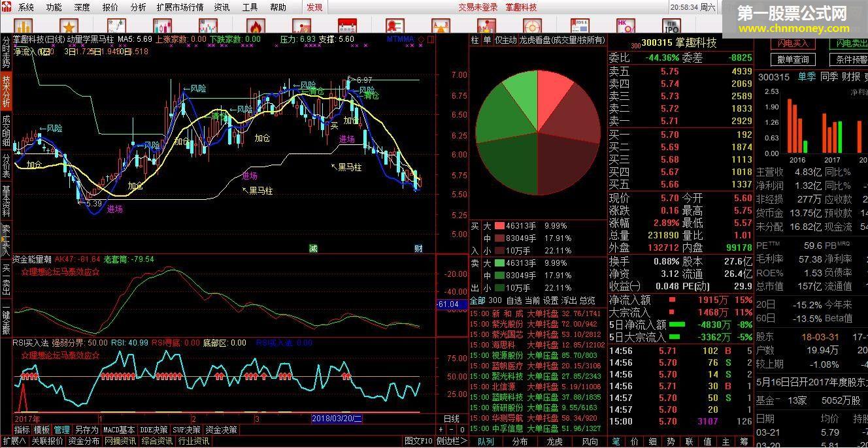Select the MACD基本 indicator tab
Image resolution: width=868 pixels, height=448 pixels.
[x=119, y=430]
